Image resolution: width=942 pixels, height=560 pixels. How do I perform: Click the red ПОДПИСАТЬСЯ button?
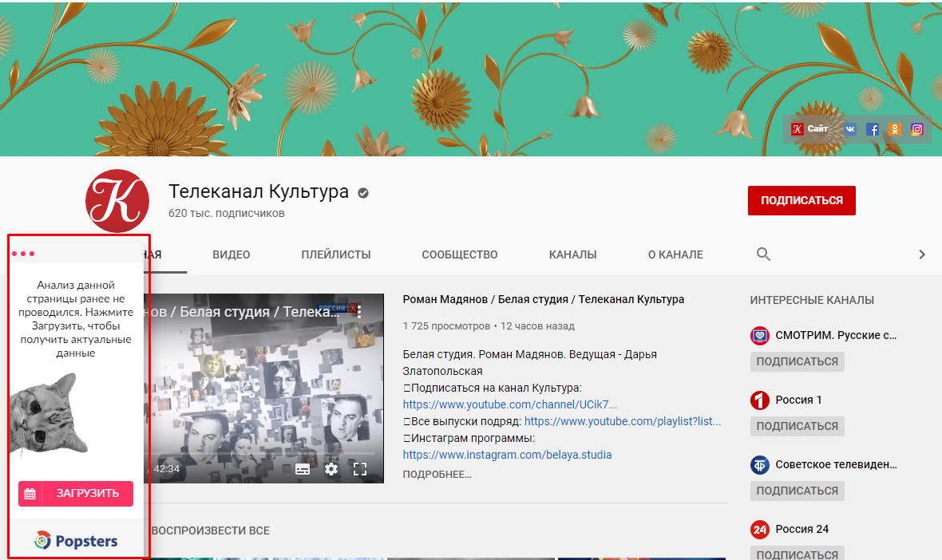click(x=801, y=200)
